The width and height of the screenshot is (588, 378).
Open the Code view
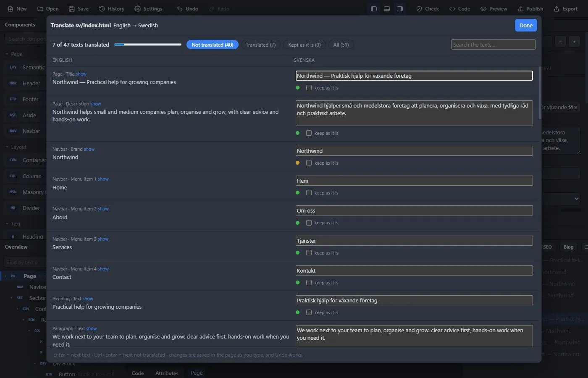[459, 9]
